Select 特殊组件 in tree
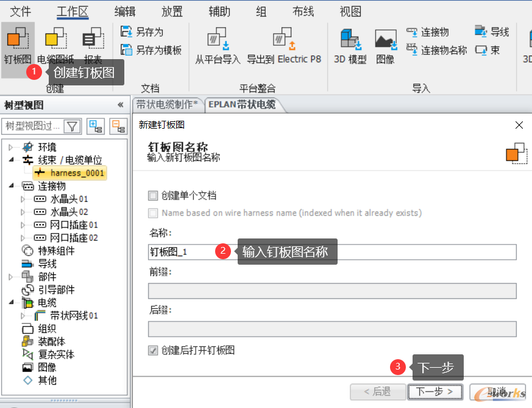 pos(48,251)
